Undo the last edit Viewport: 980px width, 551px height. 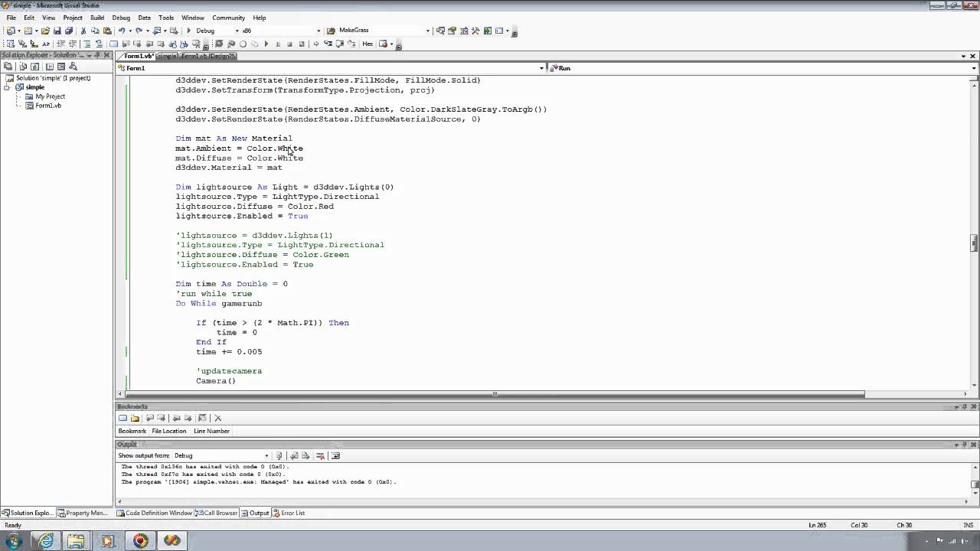tap(122, 31)
